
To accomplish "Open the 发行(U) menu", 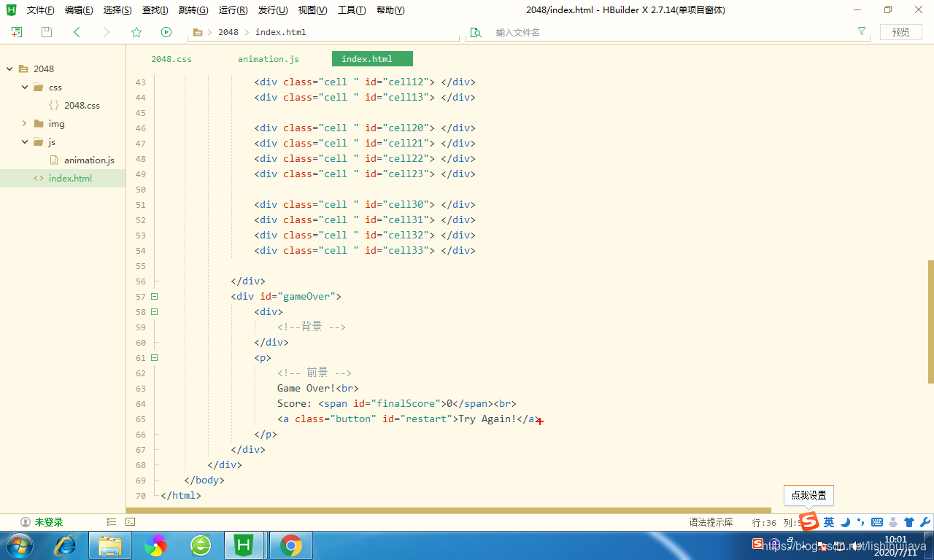I will click(273, 10).
